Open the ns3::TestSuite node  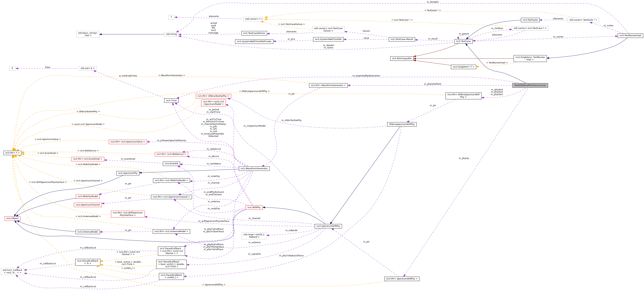tap(530, 20)
